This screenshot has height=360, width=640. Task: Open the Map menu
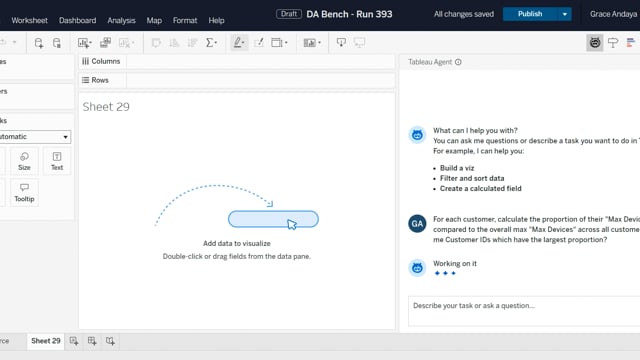click(154, 20)
